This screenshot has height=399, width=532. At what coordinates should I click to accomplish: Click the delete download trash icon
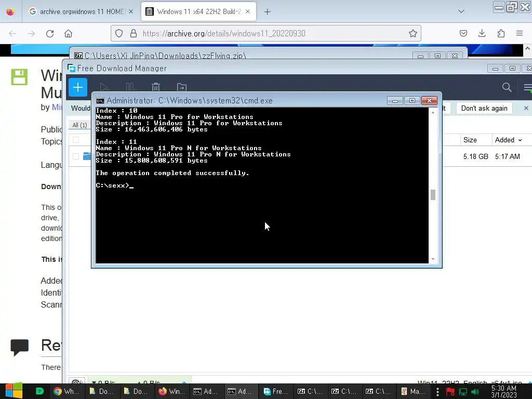[156, 87]
